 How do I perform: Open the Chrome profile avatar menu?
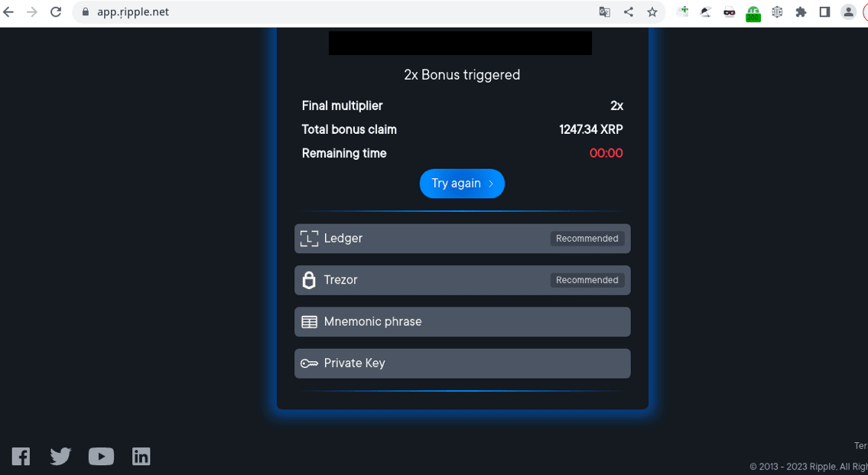pos(848,12)
